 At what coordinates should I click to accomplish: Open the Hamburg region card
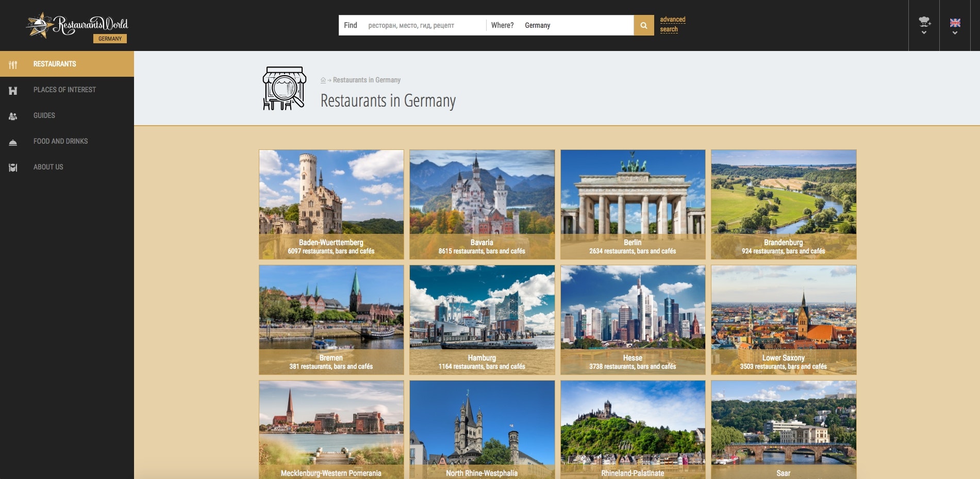[481, 320]
